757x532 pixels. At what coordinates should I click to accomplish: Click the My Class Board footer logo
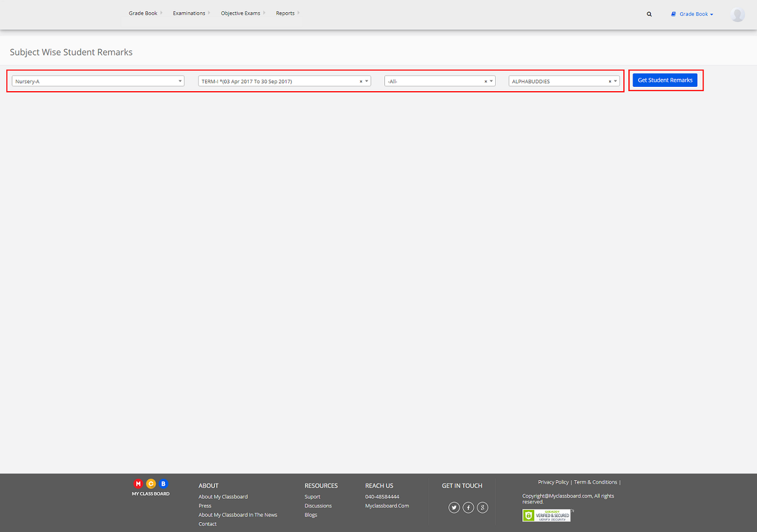pyautogui.click(x=150, y=487)
